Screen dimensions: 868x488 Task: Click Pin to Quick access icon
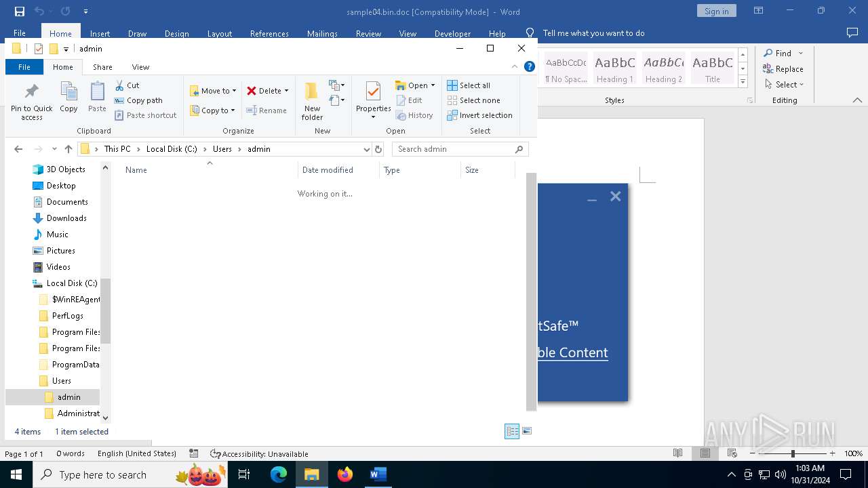coord(31,91)
